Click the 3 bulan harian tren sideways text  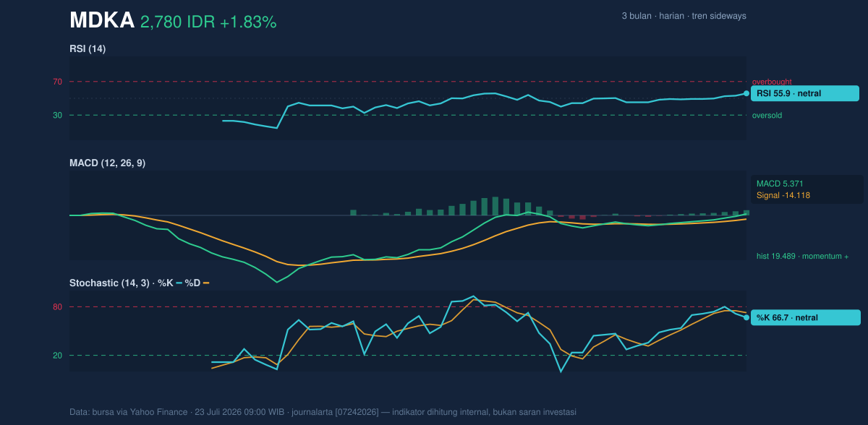[x=684, y=16]
